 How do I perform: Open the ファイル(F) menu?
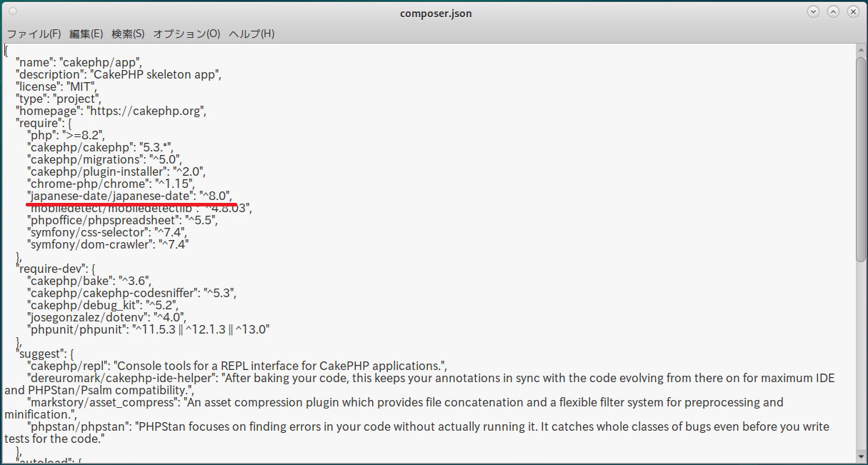34,34
